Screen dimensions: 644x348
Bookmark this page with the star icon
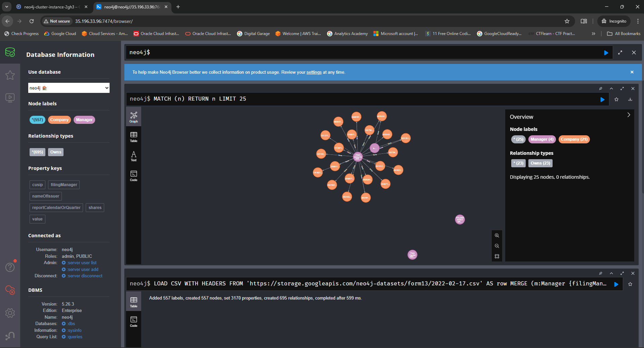coord(567,21)
